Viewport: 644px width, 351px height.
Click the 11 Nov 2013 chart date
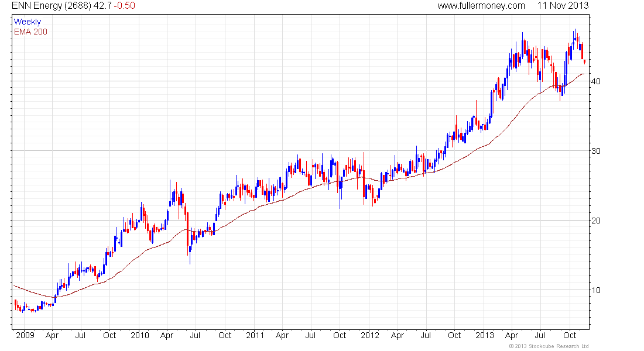(x=563, y=6)
